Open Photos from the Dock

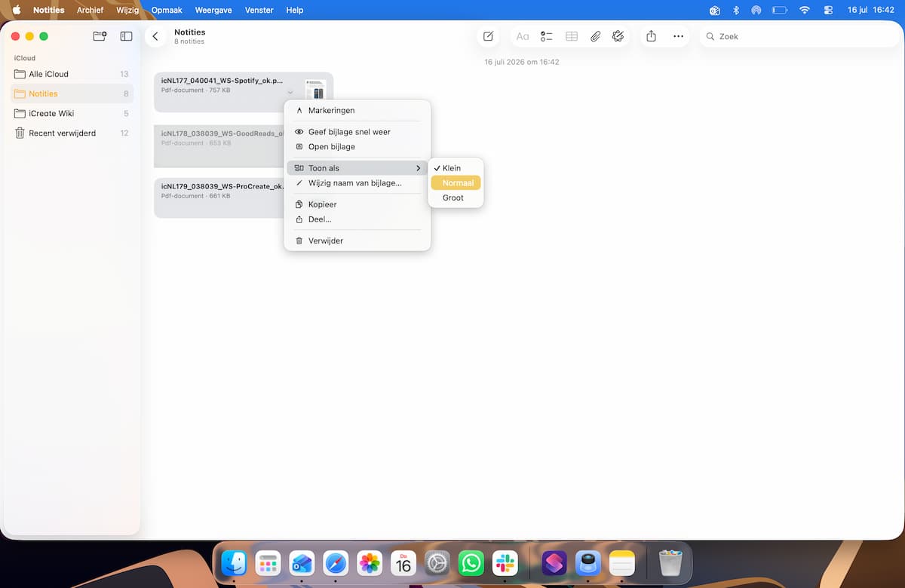click(x=370, y=563)
